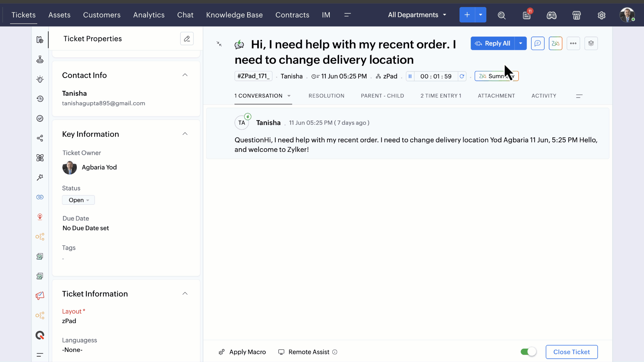This screenshot has height=362, width=644.
Task: Click the Close Ticket button
Action: [571, 352]
